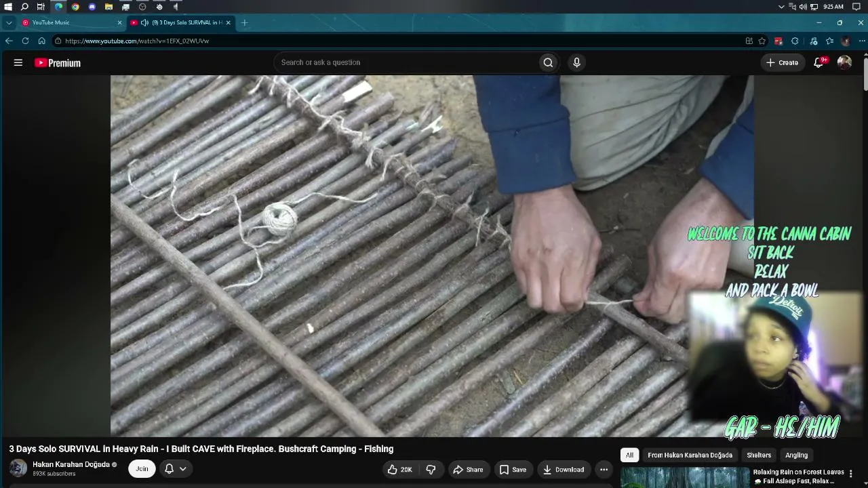Open YouTube account avatar menu
The image size is (868, 488).
(844, 62)
